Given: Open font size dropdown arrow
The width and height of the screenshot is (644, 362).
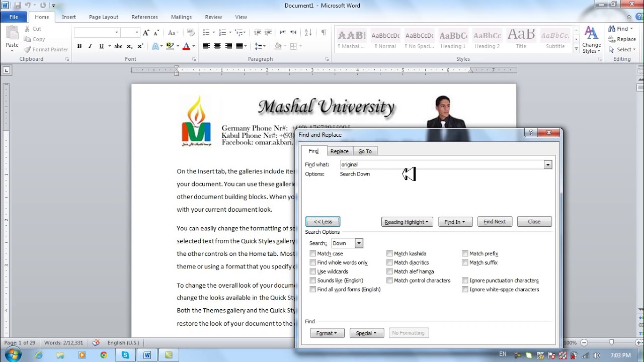Looking at the screenshot, I should click(x=136, y=33).
